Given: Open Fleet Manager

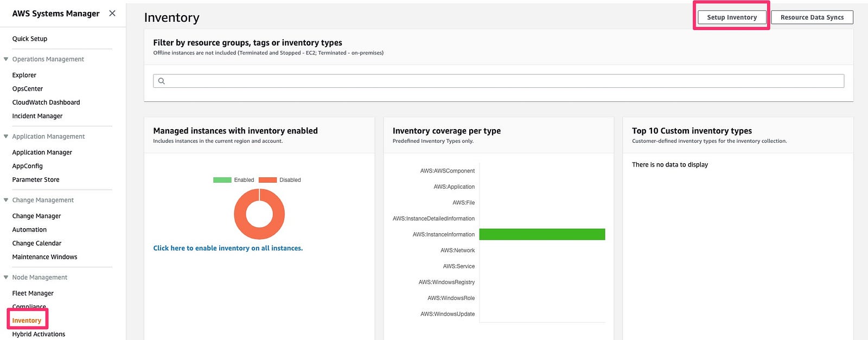Looking at the screenshot, I should pyautogui.click(x=33, y=293).
